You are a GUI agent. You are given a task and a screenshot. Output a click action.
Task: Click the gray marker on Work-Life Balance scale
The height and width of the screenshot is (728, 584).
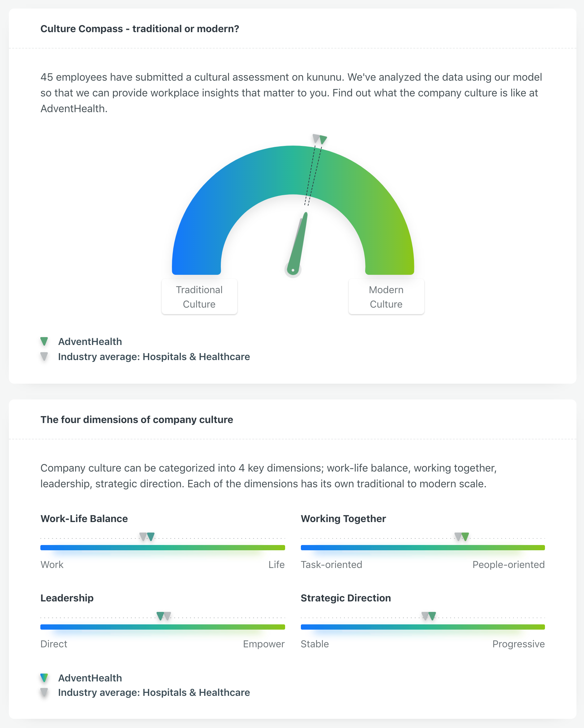coord(143,536)
